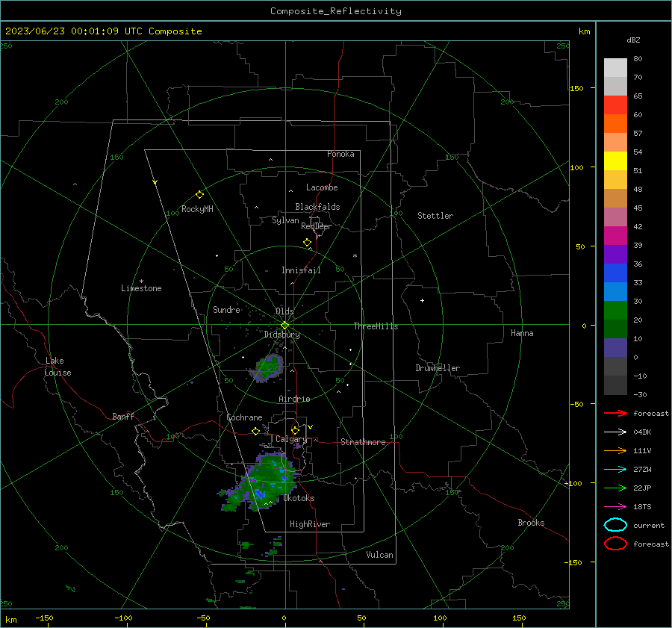Click the HighRiver town label

pyautogui.click(x=310, y=524)
